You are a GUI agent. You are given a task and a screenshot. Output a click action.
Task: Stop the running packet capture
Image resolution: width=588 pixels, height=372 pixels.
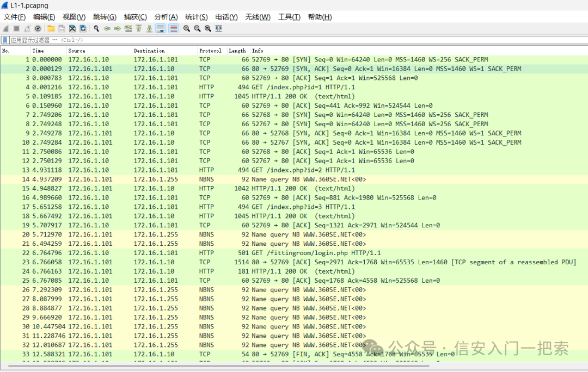[x=16, y=28]
